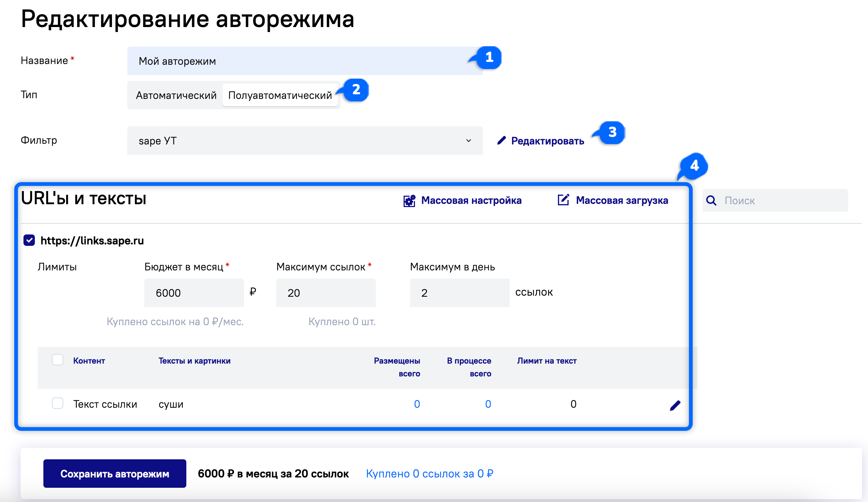Click the Сохранить авторежим button
Image resolution: width=868 pixels, height=502 pixels.
pos(115,474)
